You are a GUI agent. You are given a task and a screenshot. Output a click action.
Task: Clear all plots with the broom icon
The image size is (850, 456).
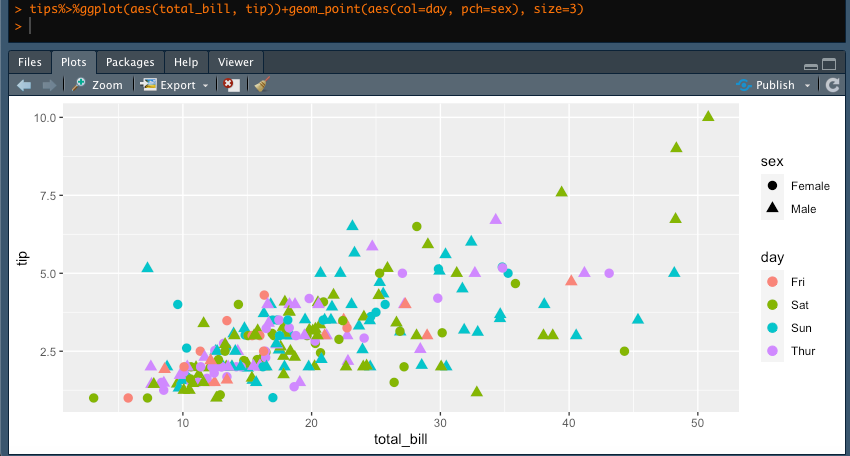[x=262, y=85]
